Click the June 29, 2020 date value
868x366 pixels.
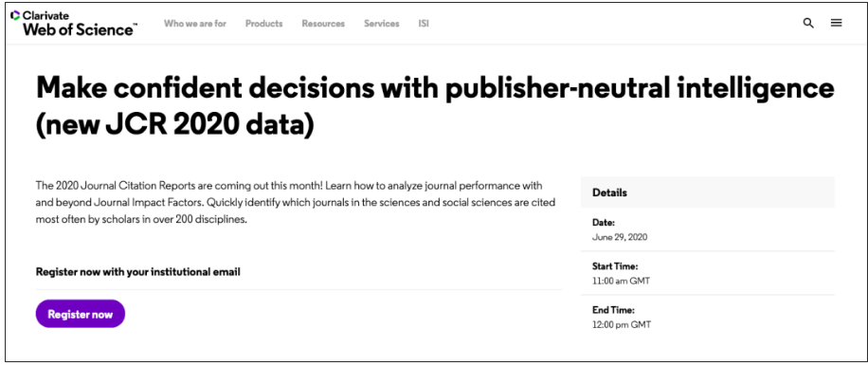coord(620,237)
